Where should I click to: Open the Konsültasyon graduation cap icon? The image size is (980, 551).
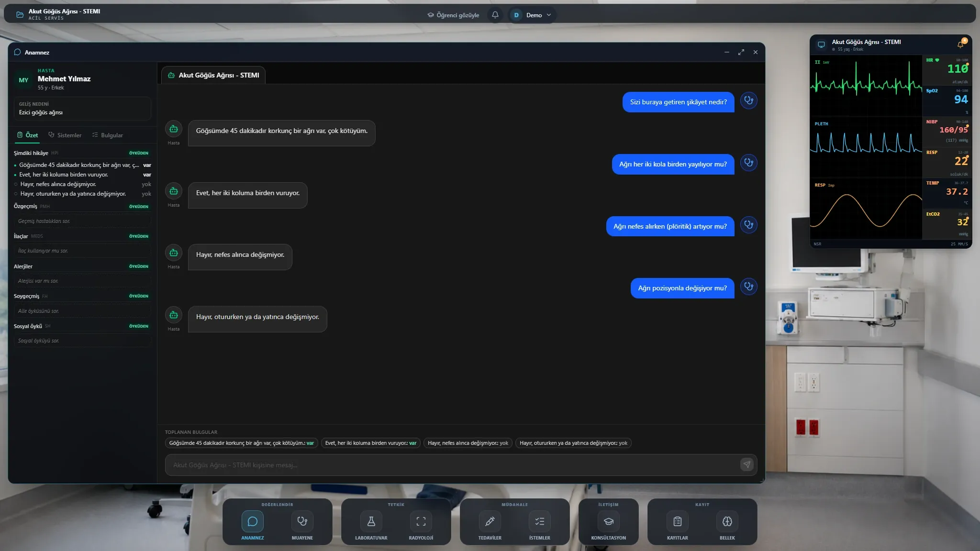(608, 525)
